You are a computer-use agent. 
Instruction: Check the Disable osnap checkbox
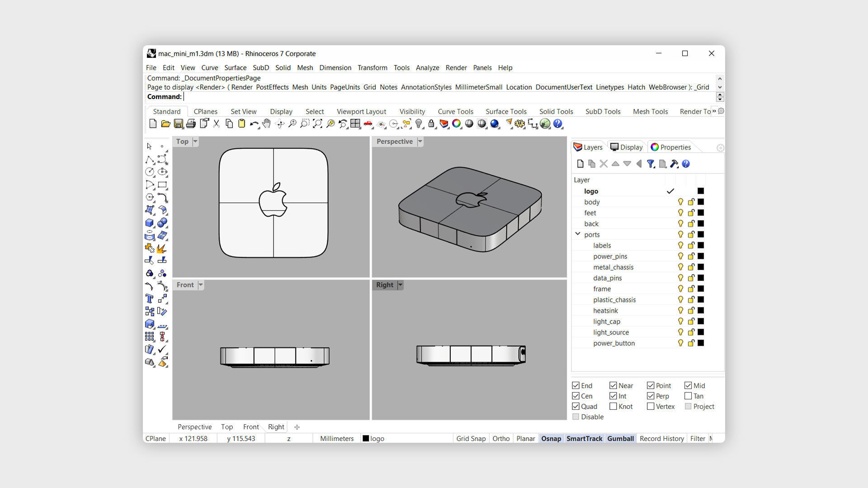[576, 417]
